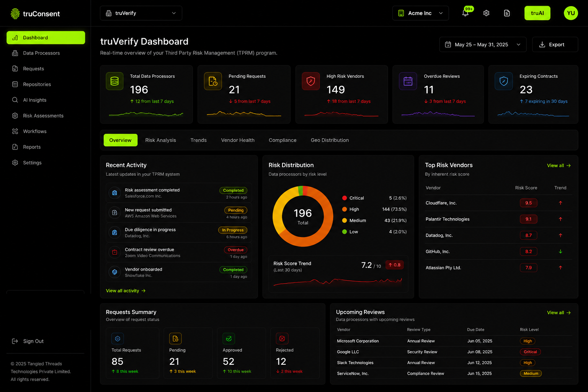Expand the truVerify product dropdown

tap(141, 13)
